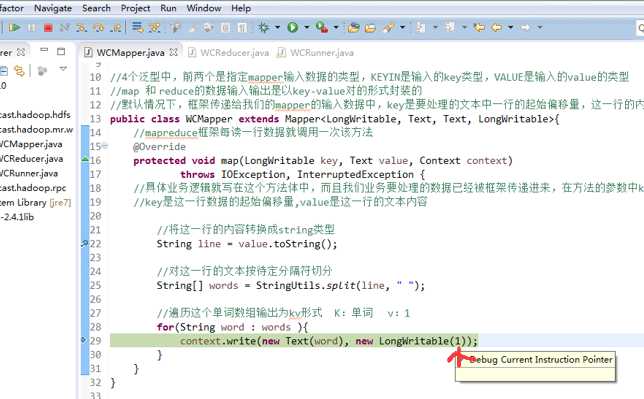Open the Help menu

[x=241, y=8]
